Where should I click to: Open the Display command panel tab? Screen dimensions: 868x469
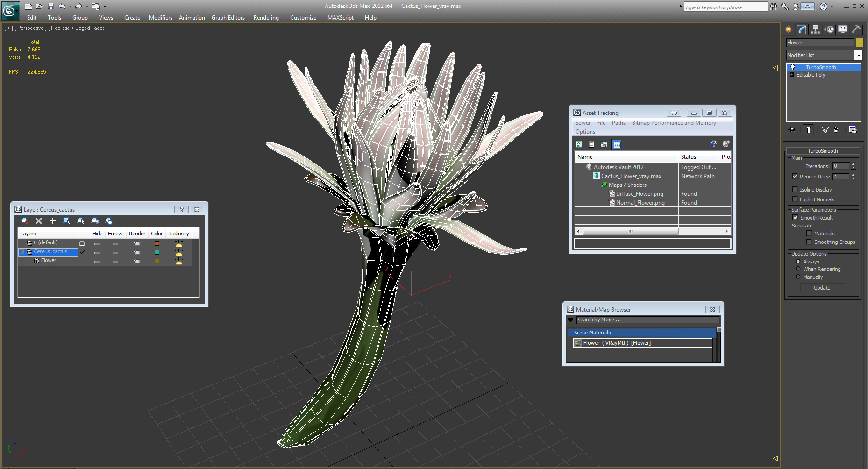(x=843, y=29)
